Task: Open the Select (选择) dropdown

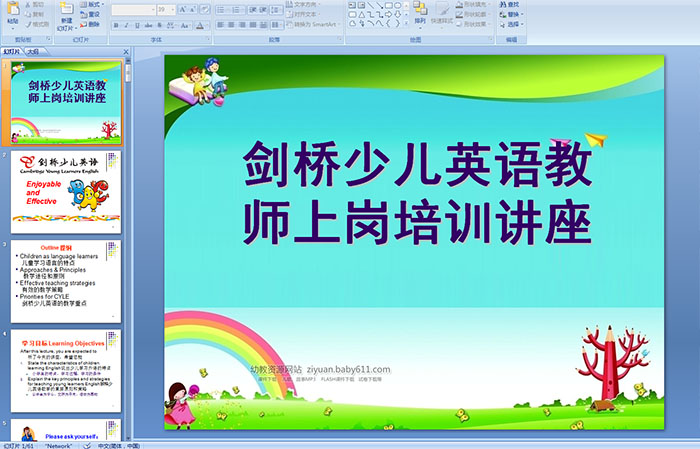Action: pyautogui.click(x=511, y=24)
